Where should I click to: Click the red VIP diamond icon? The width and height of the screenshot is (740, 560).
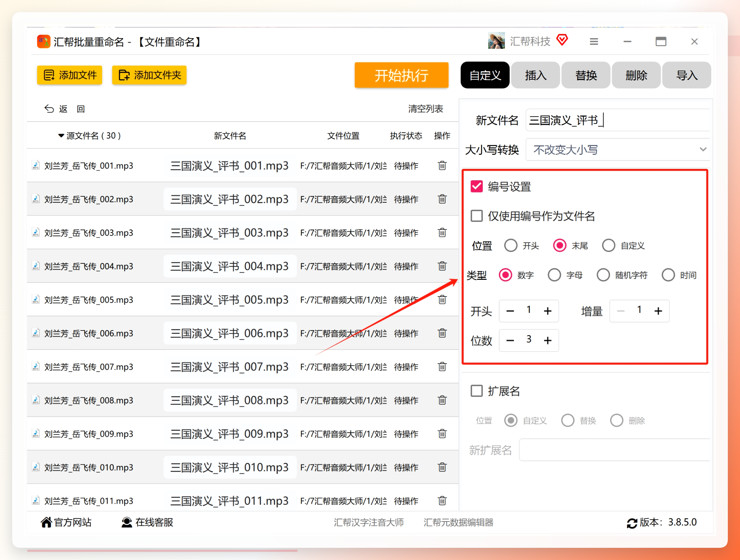(x=562, y=40)
